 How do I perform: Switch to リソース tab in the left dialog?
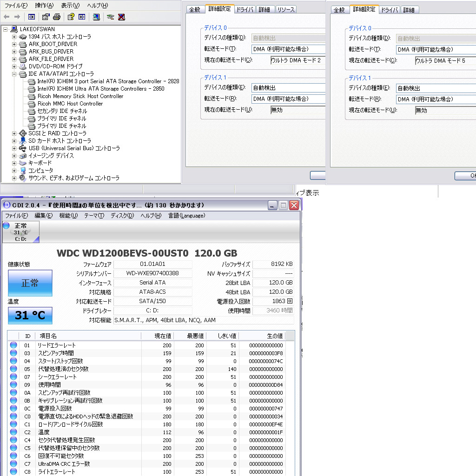point(286,10)
